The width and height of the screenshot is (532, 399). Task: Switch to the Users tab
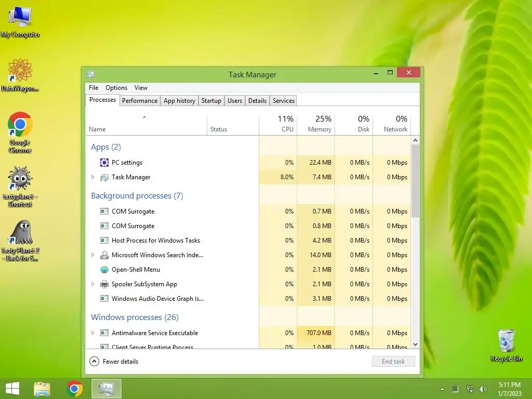point(235,101)
